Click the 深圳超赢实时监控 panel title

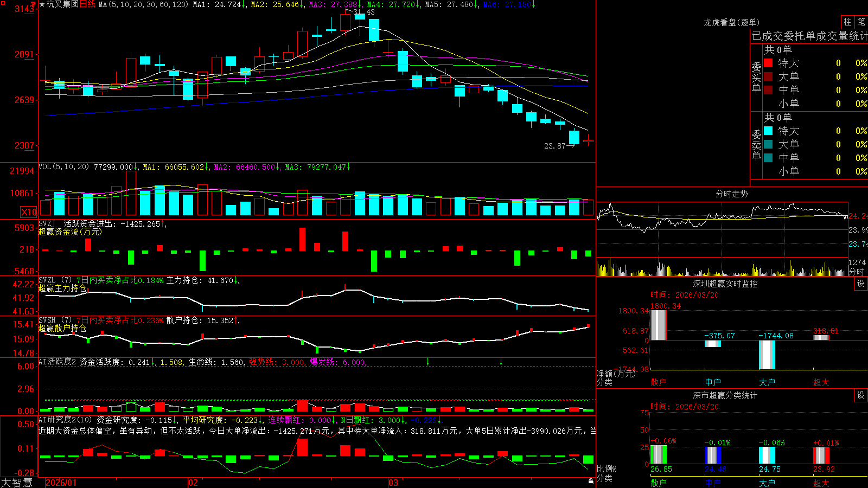725,284
